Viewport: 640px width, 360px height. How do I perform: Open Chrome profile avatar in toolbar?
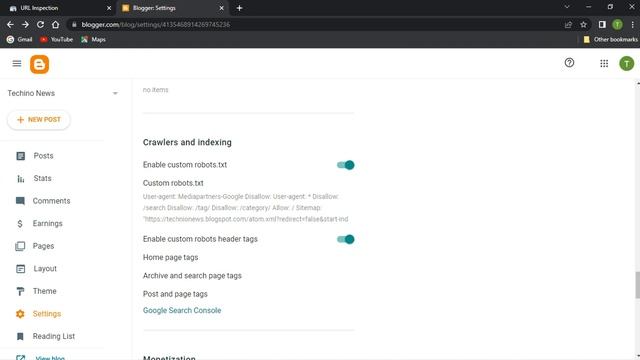pyautogui.click(x=617, y=24)
